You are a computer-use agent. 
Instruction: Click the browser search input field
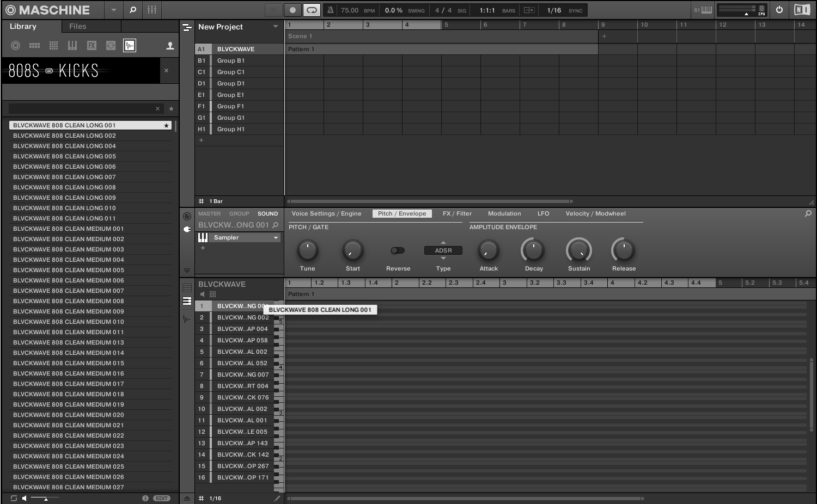(82, 108)
